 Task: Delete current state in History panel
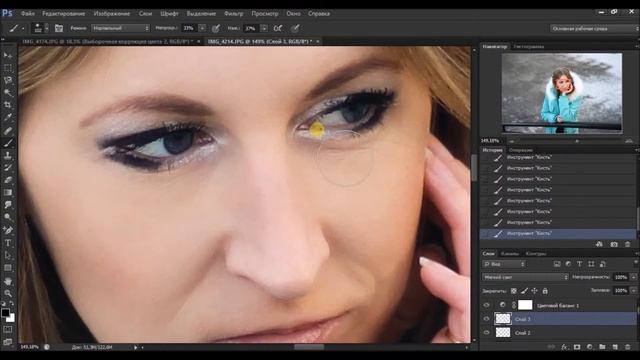(x=627, y=244)
